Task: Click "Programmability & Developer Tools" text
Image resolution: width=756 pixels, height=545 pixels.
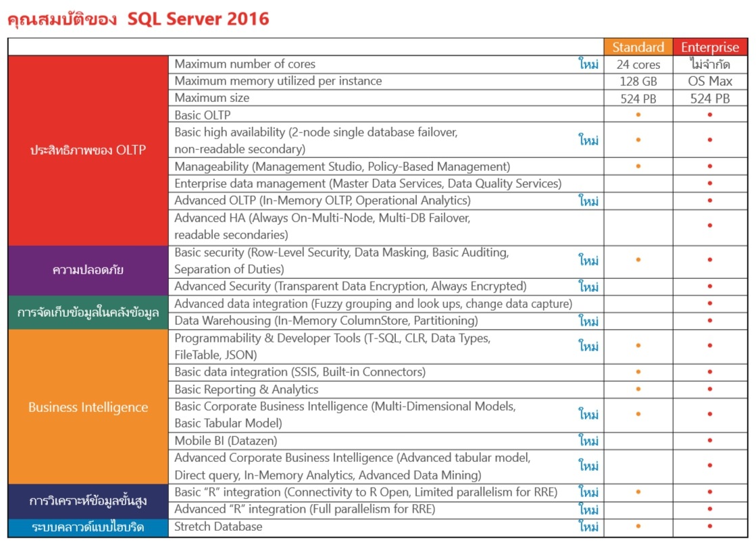Action: [332, 346]
